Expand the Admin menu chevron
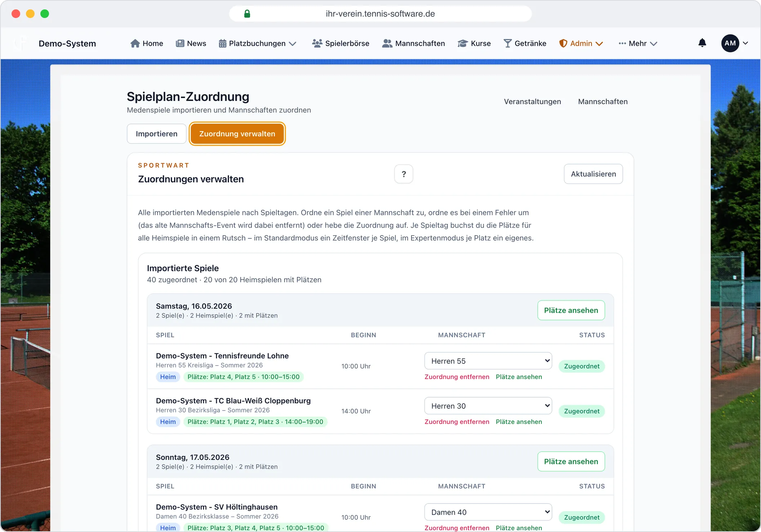This screenshot has width=761, height=532. pyautogui.click(x=599, y=44)
